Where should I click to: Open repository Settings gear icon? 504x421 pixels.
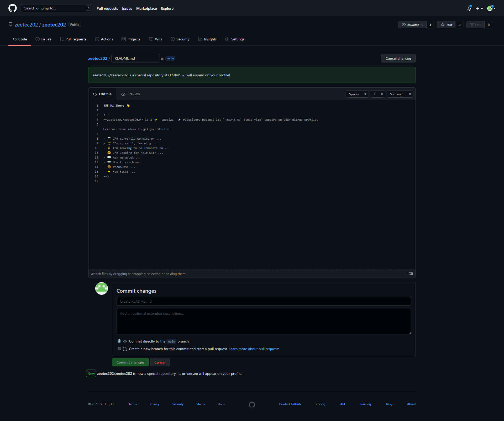(227, 39)
